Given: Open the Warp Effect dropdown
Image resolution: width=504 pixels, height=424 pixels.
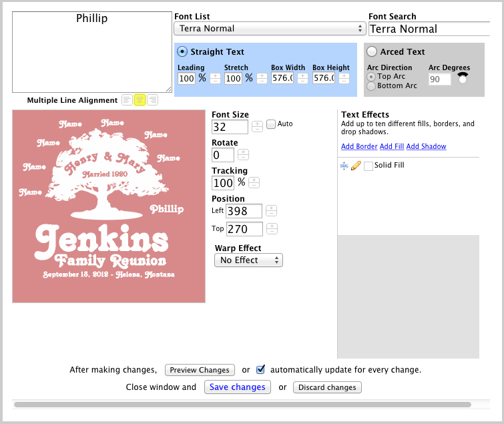Looking at the screenshot, I should tap(248, 260).
